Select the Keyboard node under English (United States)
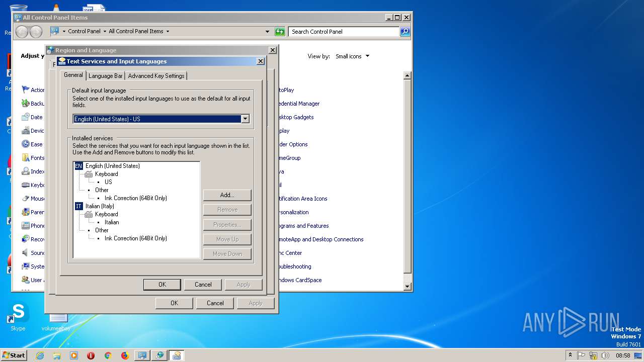 coord(107,174)
